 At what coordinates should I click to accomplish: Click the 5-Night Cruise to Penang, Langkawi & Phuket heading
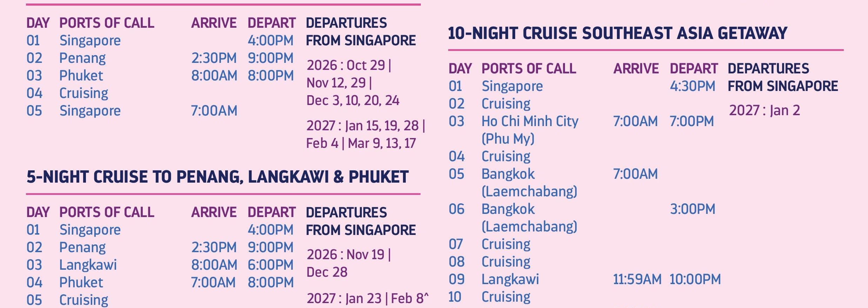pyautogui.click(x=217, y=177)
